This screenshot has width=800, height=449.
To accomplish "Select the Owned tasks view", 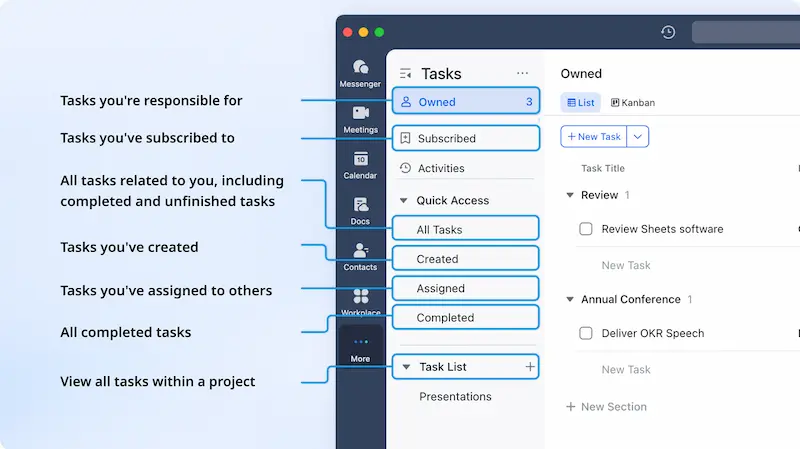I will pos(466,102).
